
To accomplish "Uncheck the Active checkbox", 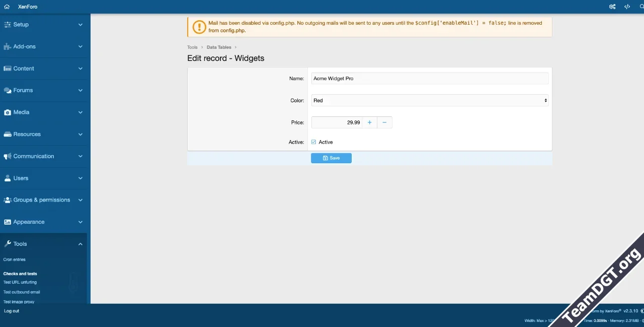I will pos(314,142).
